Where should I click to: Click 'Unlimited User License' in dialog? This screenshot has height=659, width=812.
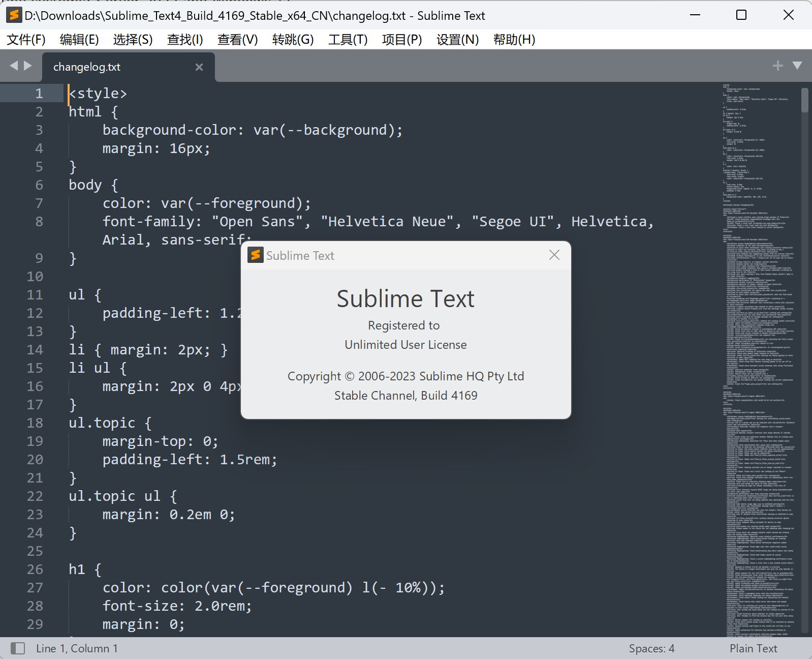coord(405,345)
